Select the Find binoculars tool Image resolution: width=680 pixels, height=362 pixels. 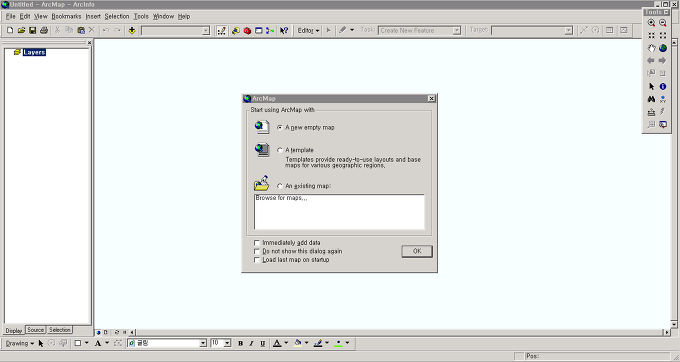coord(651,99)
